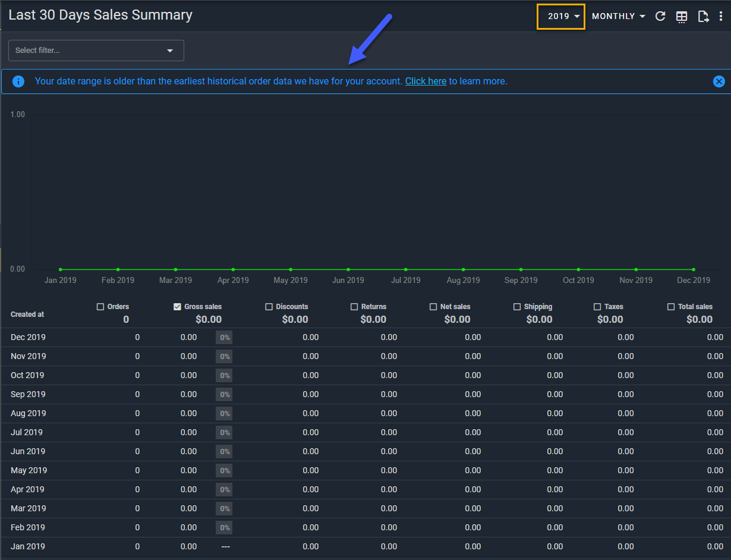Dismiss the date range info banner
The width and height of the screenshot is (731, 560).
[719, 81]
